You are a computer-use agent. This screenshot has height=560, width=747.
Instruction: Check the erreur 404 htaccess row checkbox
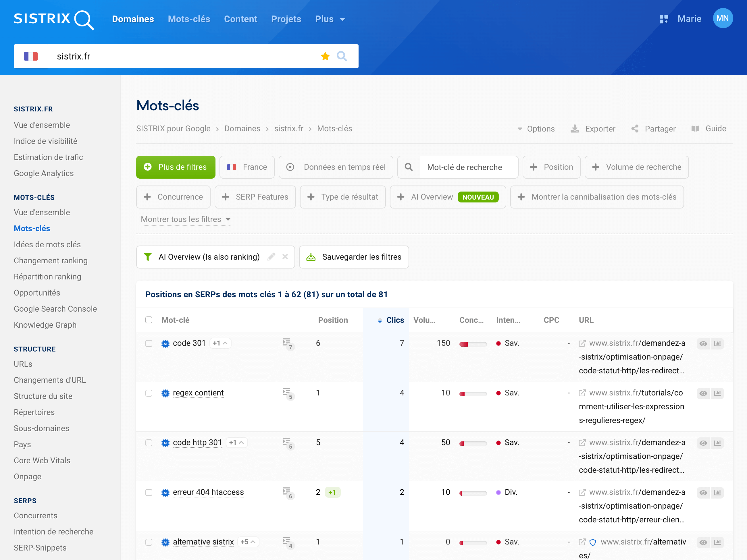[x=149, y=492]
